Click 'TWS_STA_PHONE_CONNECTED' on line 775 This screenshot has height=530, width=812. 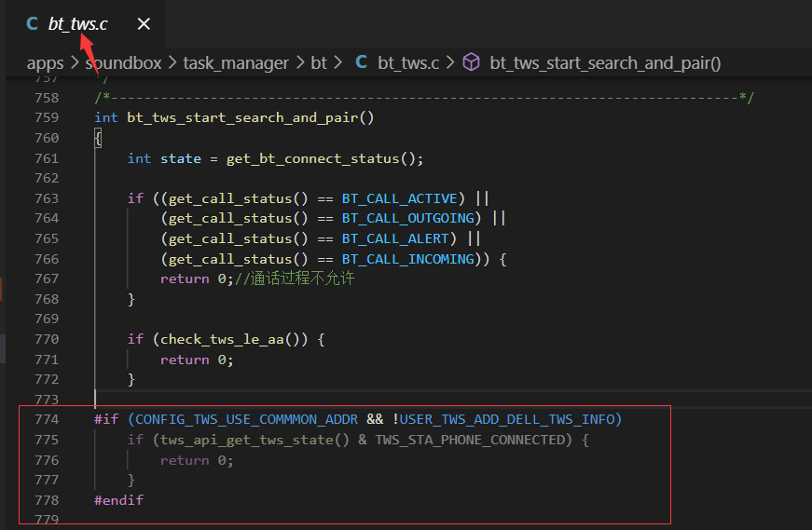tap(470, 440)
